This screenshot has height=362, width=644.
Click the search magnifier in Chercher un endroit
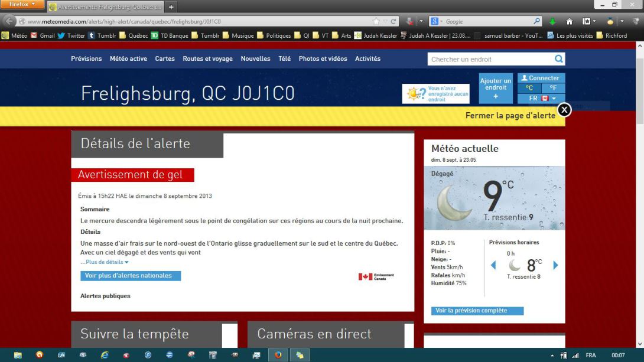[x=558, y=59]
